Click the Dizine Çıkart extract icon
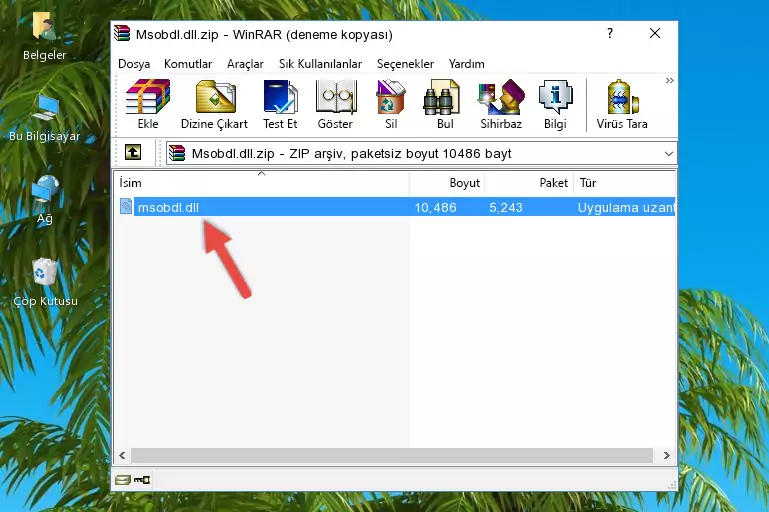 [x=214, y=104]
